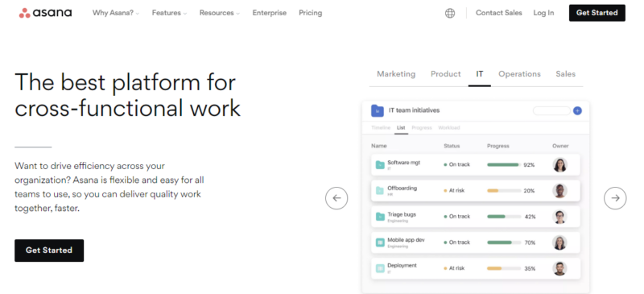The image size is (644, 294).
Task: Click On track status of Triage bugs
Action: 456,217
